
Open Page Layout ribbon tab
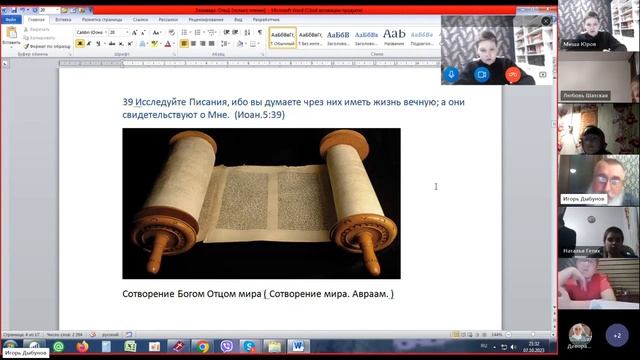coord(102,19)
